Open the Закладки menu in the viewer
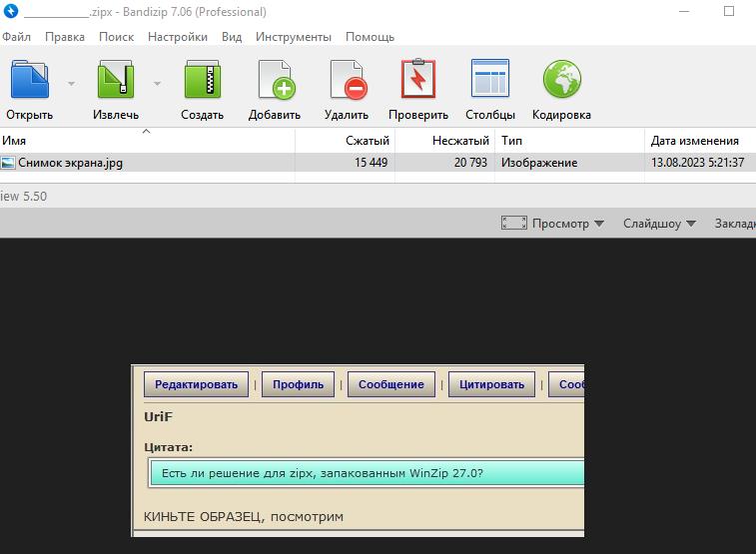Viewport: 756px width, 554px height. pos(735,224)
